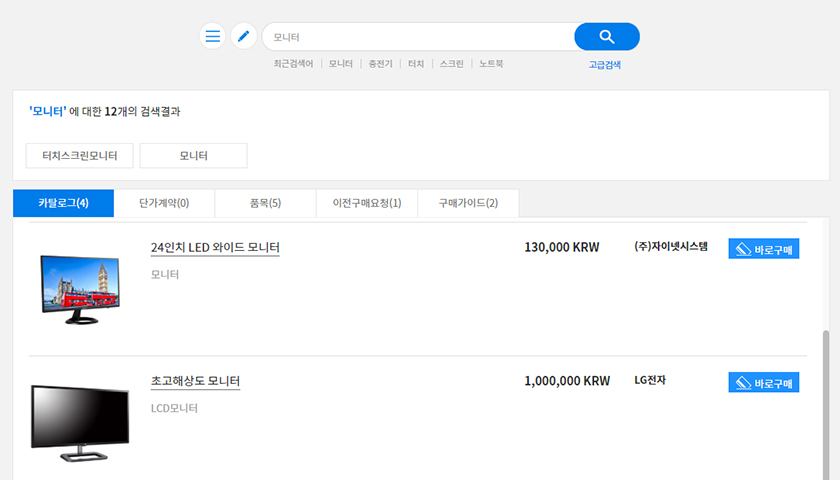
Task: Select the recent keyword 충전기
Action: click(x=380, y=64)
